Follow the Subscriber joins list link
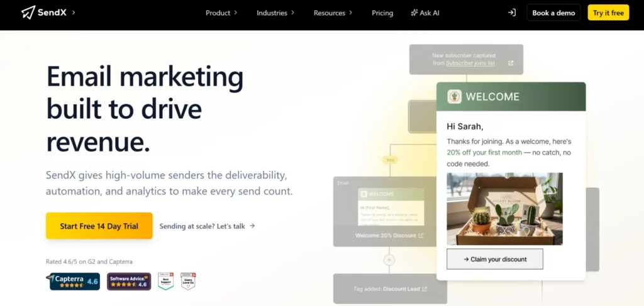Image resolution: width=644 pixels, height=306 pixels. pyautogui.click(x=470, y=63)
